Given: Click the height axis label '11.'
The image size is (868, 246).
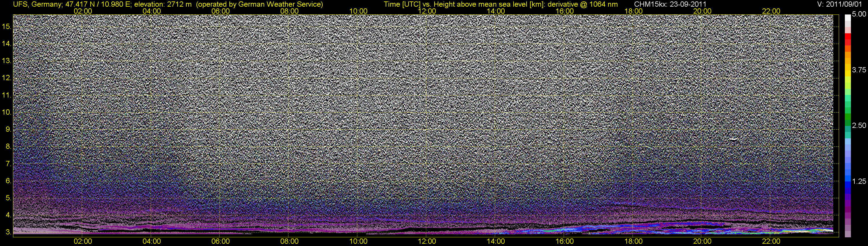Looking at the screenshot, I should click(x=7, y=95).
